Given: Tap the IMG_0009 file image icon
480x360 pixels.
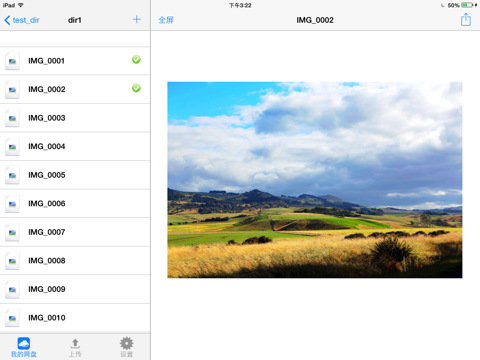Looking at the screenshot, I should click(x=12, y=289).
